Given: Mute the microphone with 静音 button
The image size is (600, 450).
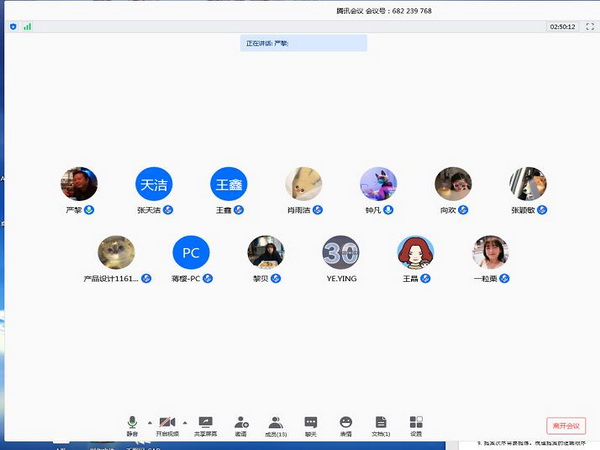Looking at the screenshot, I should click(132, 425).
